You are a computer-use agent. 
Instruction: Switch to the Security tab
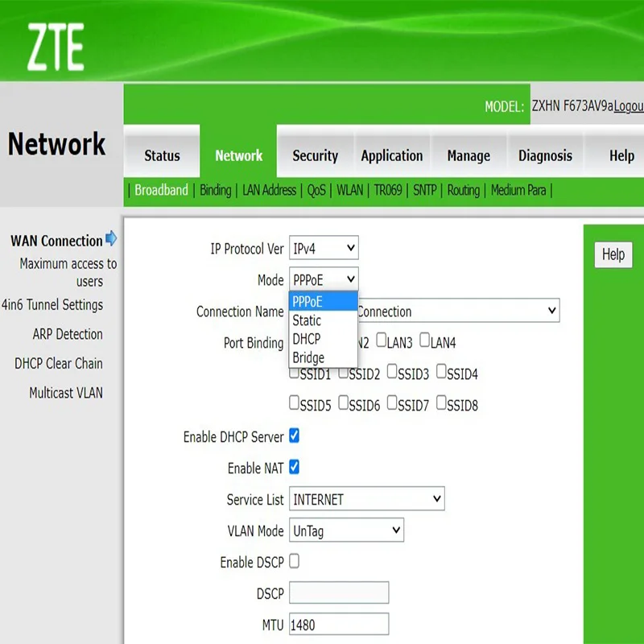(x=315, y=155)
